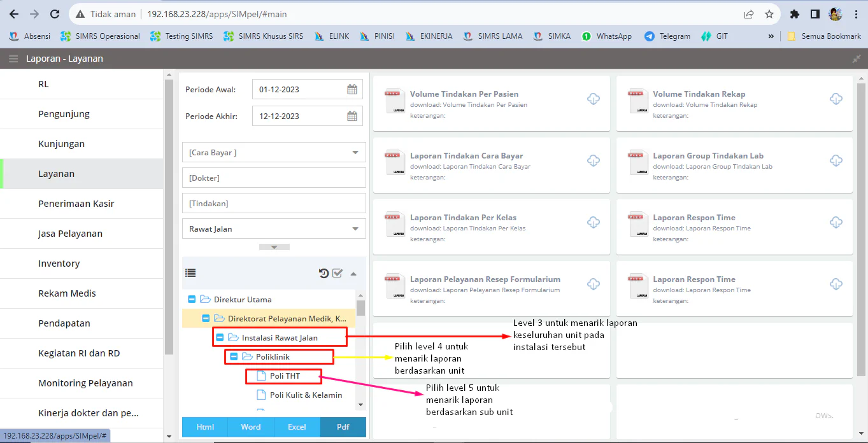868x443 pixels.
Task: Choose Html output format
Action: pos(205,427)
